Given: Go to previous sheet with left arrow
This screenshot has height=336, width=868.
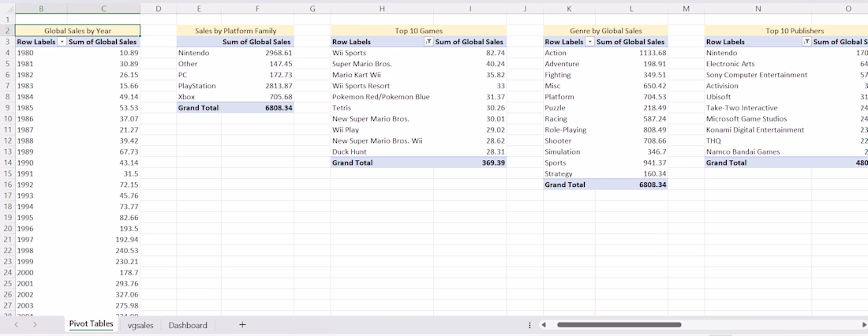Looking at the screenshot, I should [17, 325].
